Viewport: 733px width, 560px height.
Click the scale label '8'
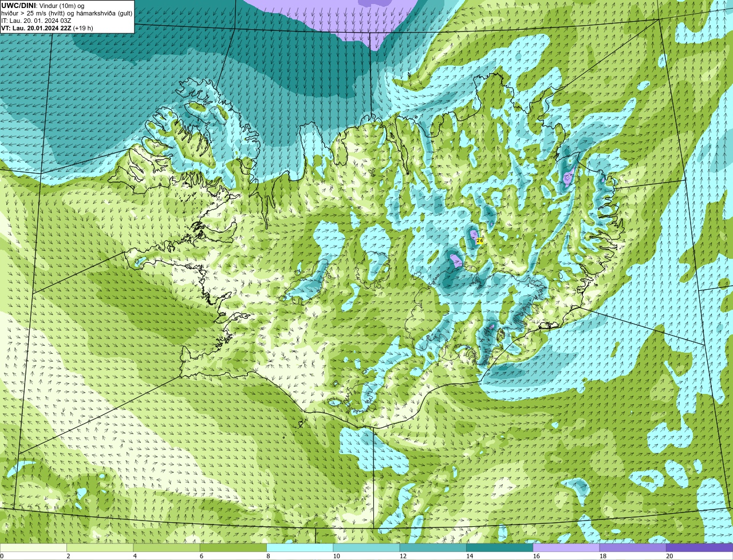point(268,556)
